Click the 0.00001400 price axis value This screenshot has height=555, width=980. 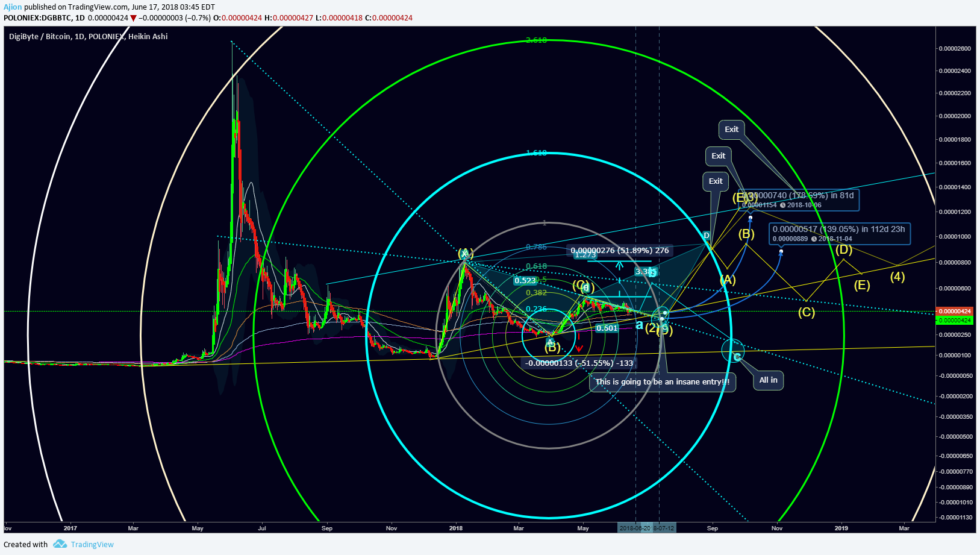pyautogui.click(x=955, y=187)
